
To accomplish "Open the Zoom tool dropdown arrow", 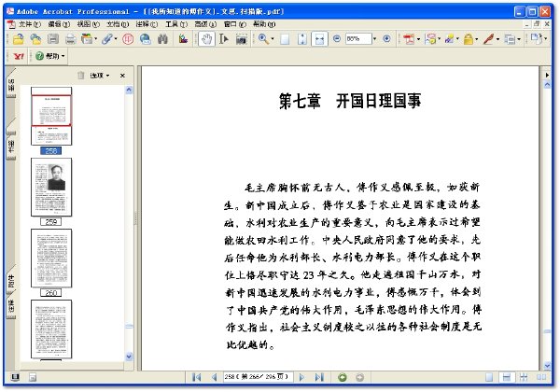I will click(273, 39).
